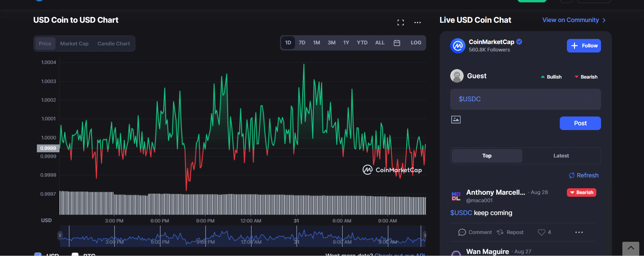Mark sentiment as Bullish

551,77
